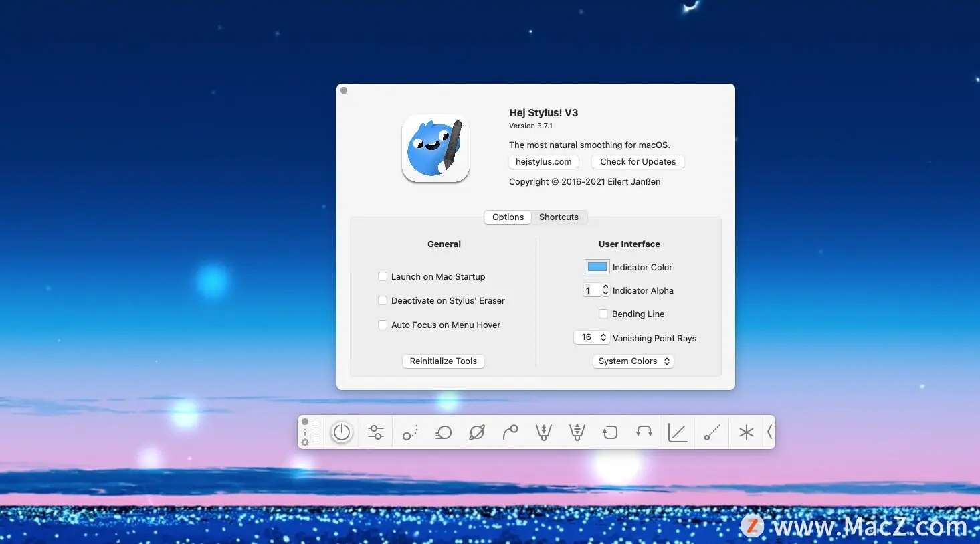
Task: Select the pen nib with double arrow
Action: click(x=544, y=432)
